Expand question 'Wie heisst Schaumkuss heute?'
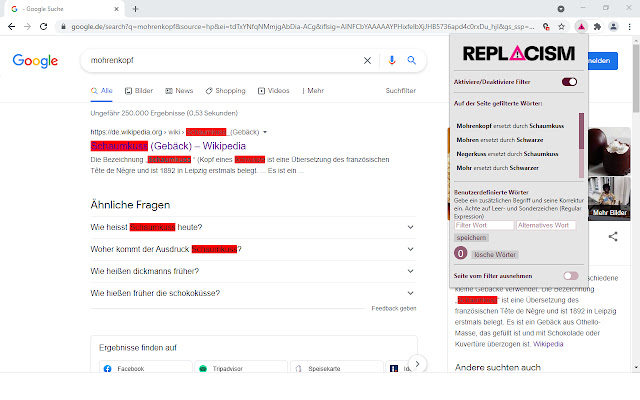 (253, 227)
